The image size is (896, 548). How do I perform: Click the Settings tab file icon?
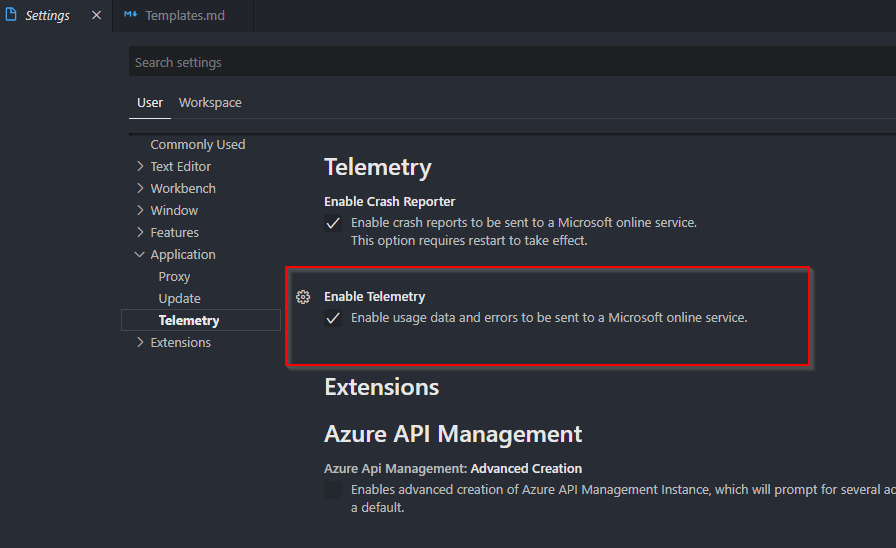11,15
